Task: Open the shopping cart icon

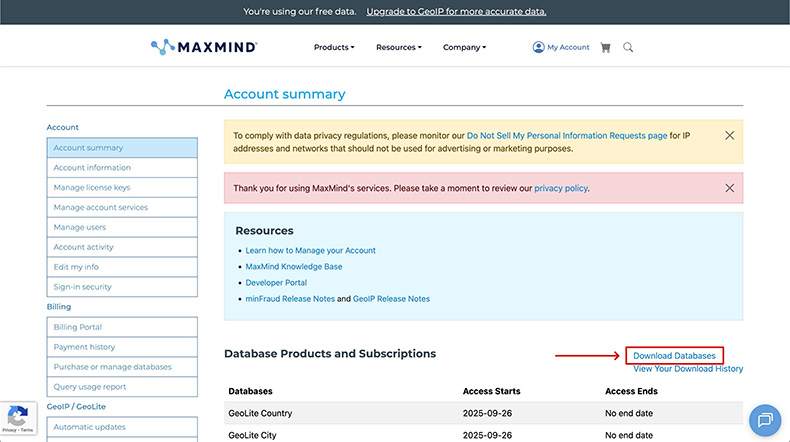Action: (606, 47)
